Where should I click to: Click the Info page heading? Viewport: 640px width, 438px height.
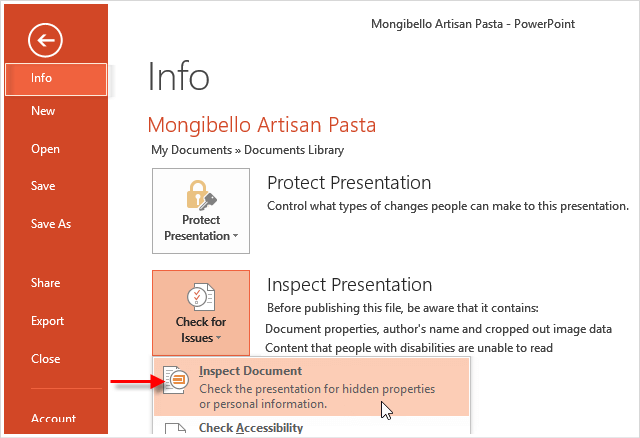click(178, 76)
